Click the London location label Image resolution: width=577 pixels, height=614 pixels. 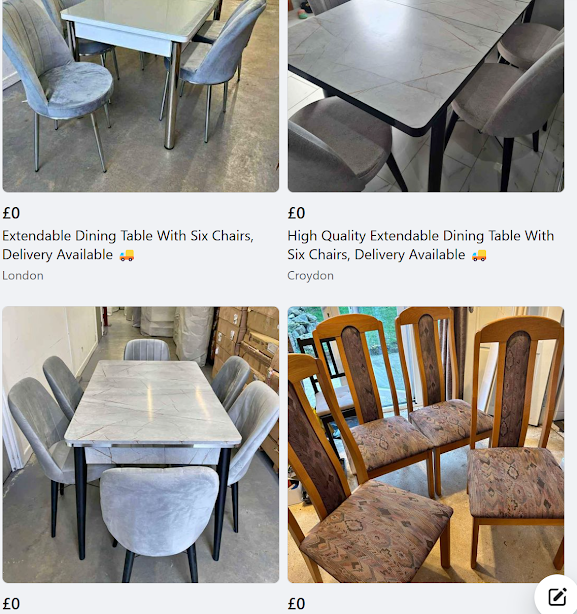click(x=23, y=276)
